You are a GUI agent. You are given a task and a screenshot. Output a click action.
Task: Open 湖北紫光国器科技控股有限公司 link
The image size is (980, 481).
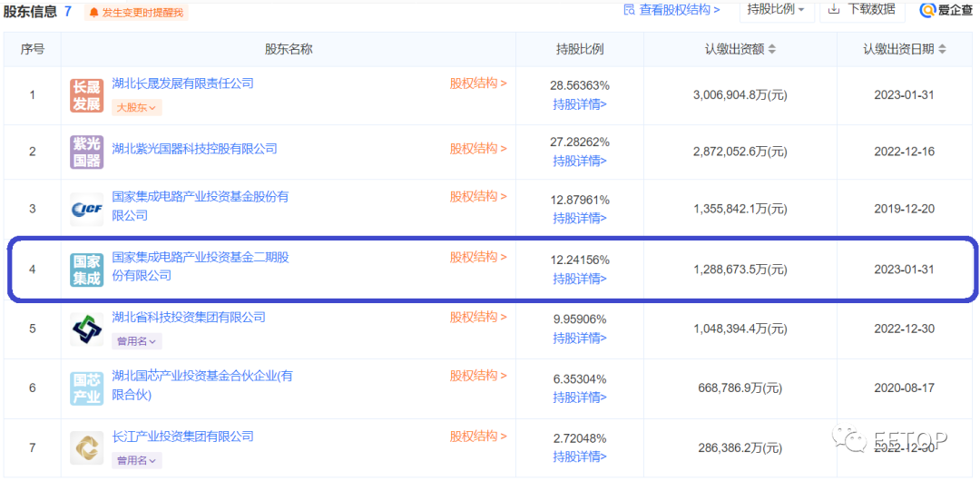pyautogui.click(x=194, y=149)
